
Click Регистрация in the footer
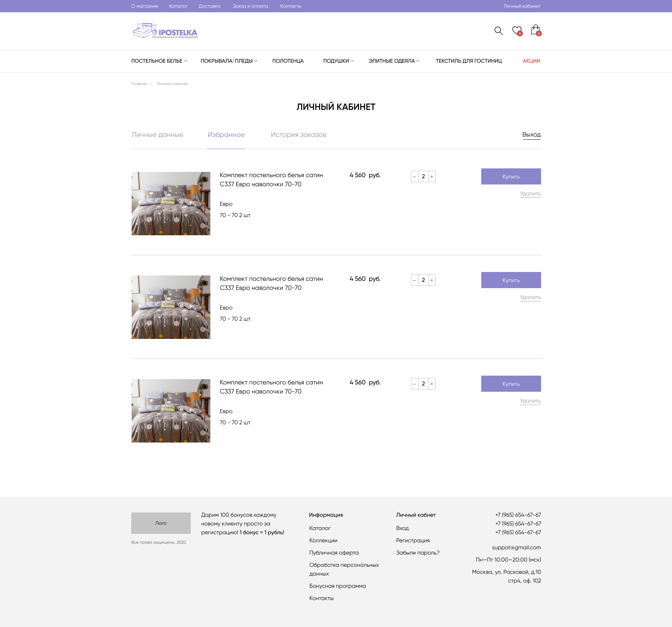pos(413,541)
